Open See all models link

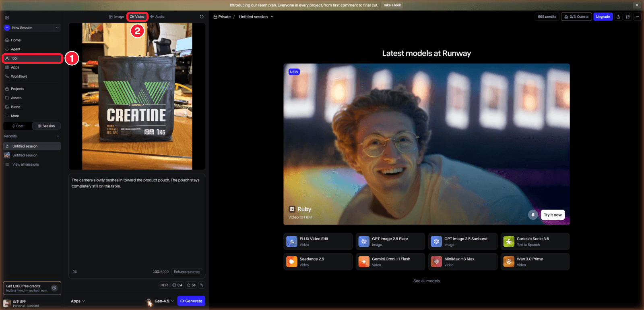coord(427,281)
